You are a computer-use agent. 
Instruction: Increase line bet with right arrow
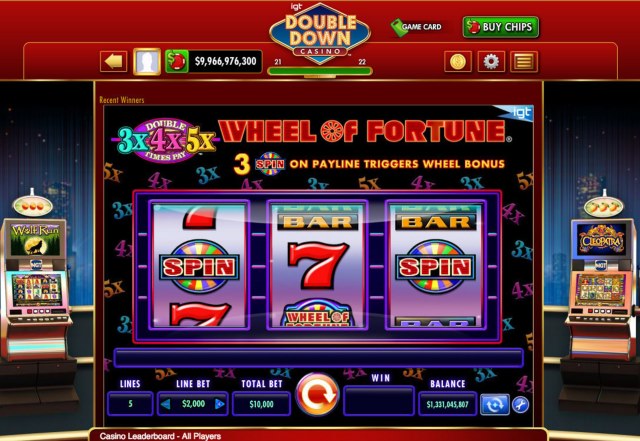click(220, 404)
